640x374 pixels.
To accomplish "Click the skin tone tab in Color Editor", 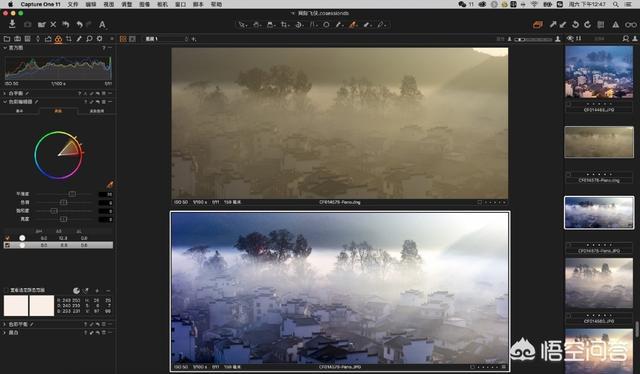I will [97, 111].
